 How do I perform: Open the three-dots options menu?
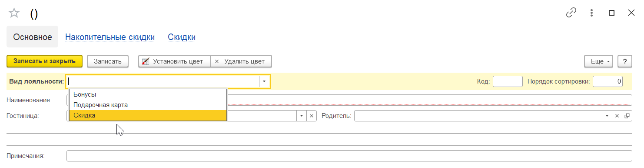click(591, 13)
